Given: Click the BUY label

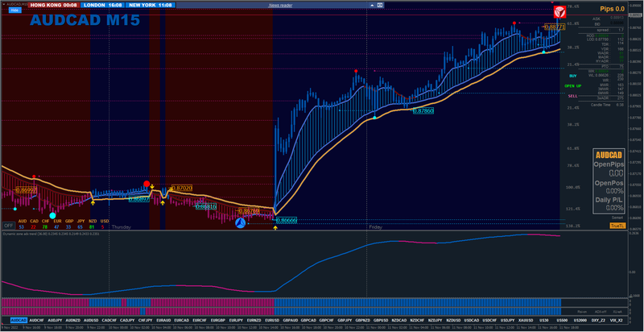Looking at the screenshot, I should coord(573,76).
